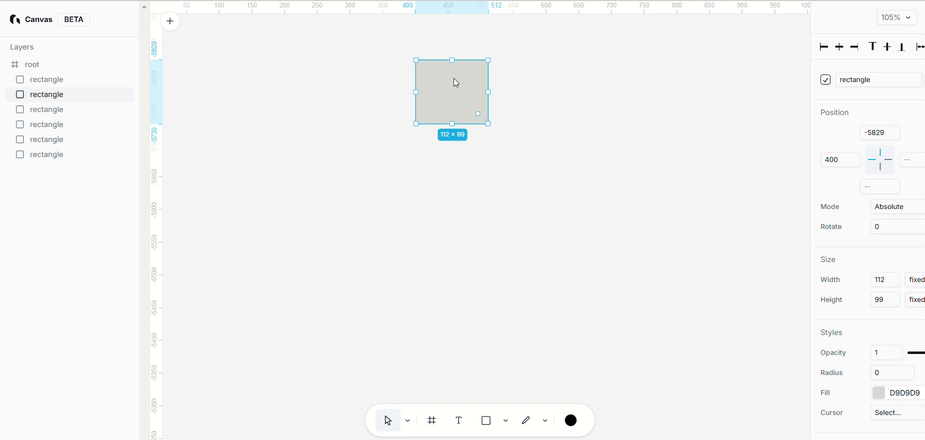
Task: Choose the Text tool
Action: point(459,421)
